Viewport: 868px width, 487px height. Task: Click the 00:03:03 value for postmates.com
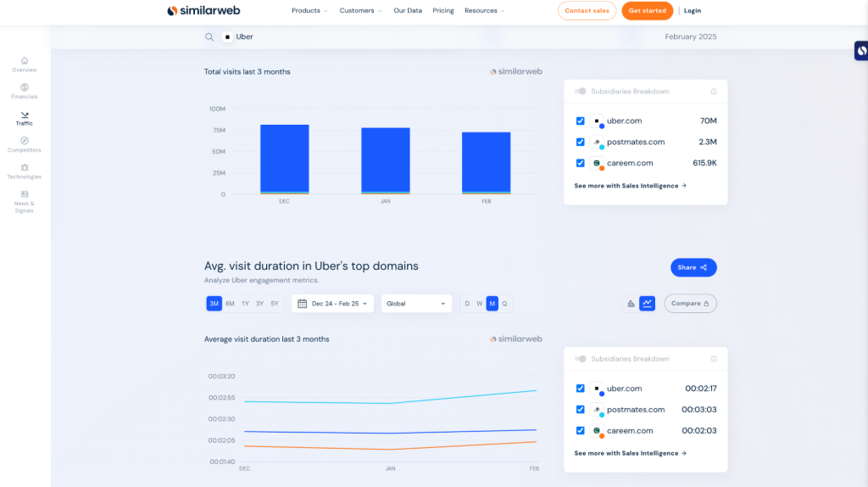[698, 410]
